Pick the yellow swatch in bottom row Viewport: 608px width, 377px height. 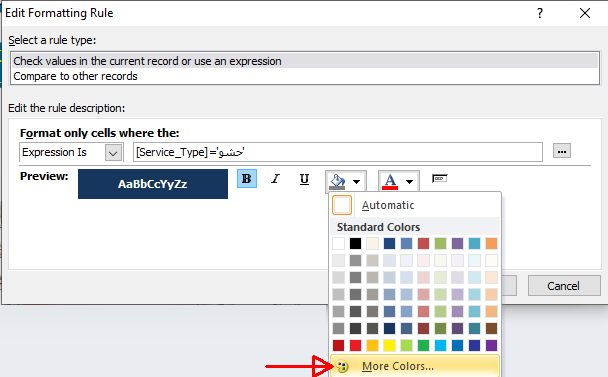[x=389, y=345]
